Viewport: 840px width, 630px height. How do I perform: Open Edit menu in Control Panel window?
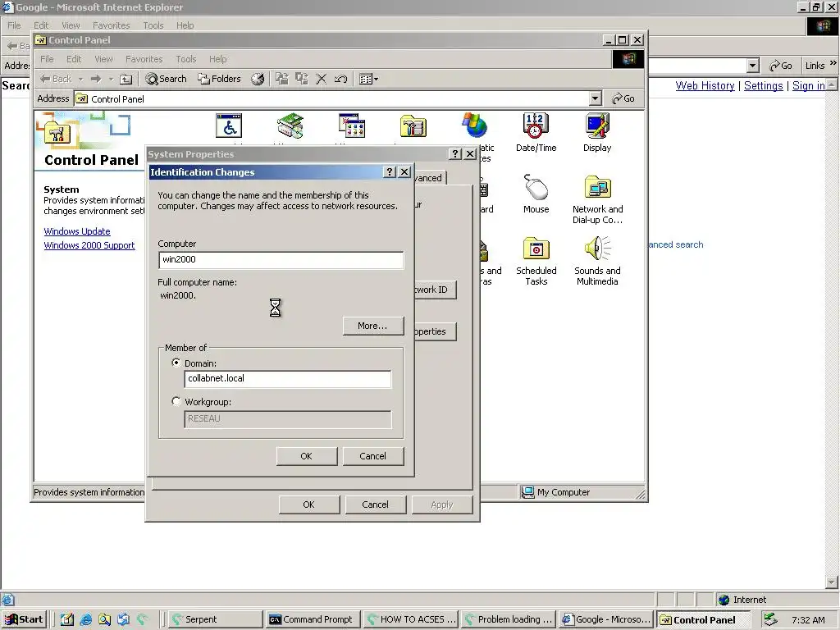[x=74, y=59]
